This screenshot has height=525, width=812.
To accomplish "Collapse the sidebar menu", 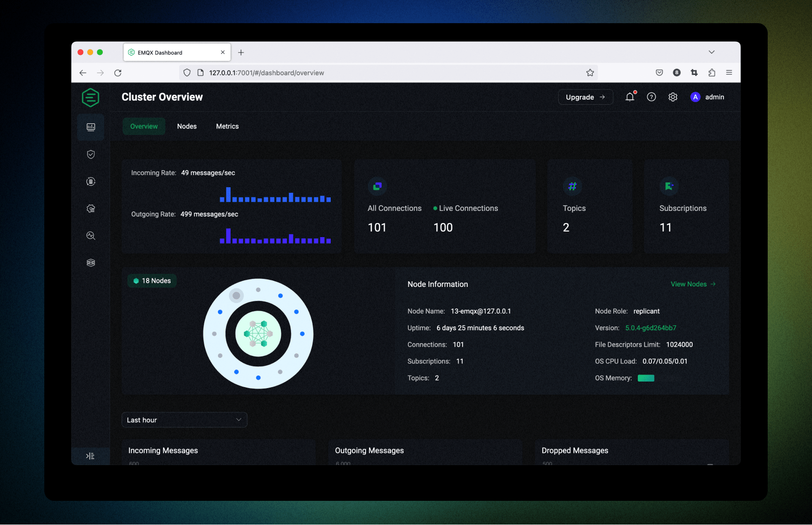I will tap(90, 456).
